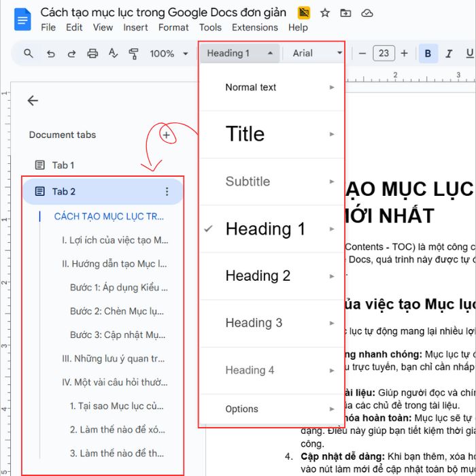Select the checked Heading 1 style

pyautogui.click(x=272, y=229)
